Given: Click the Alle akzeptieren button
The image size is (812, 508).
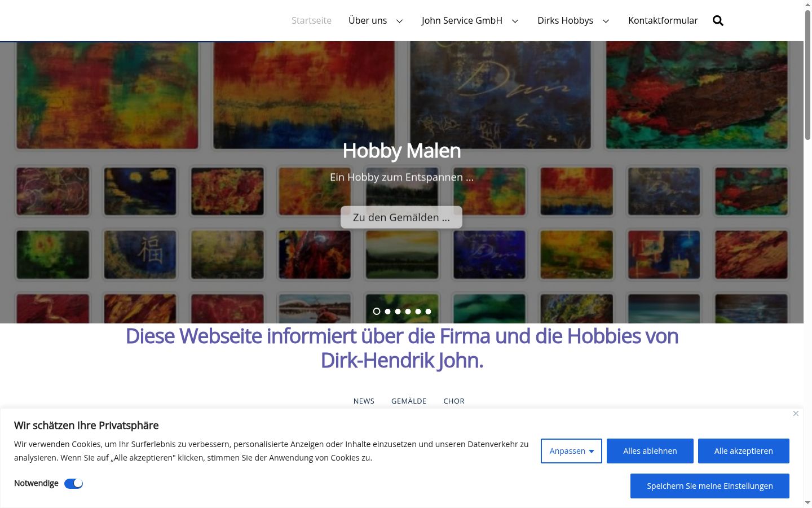Looking at the screenshot, I should tap(744, 451).
